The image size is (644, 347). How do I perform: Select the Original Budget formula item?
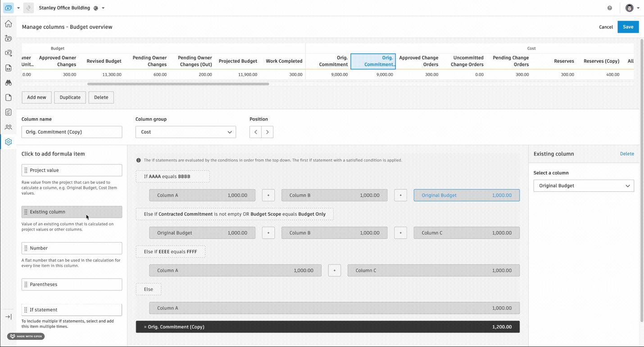point(466,195)
